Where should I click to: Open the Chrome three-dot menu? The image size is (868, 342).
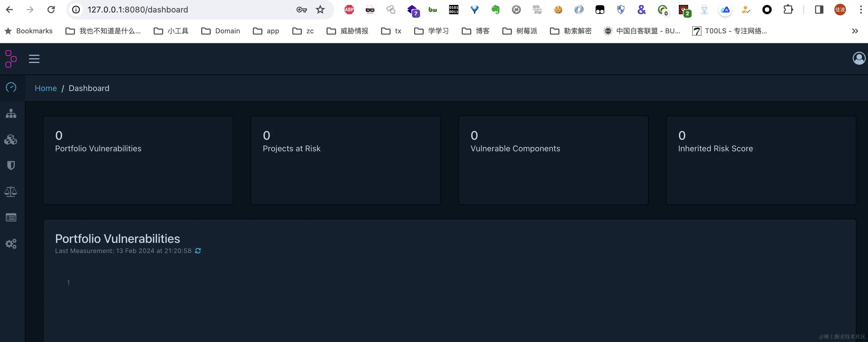tap(860, 10)
